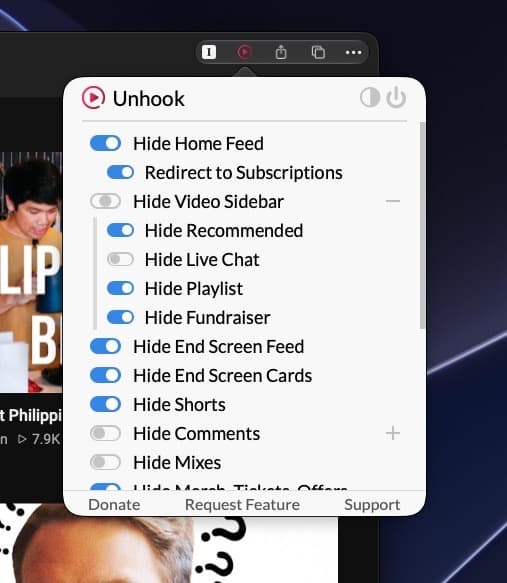This screenshot has height=583, width=507.
Task: Turn off Hide Home Feed switch
Action: (x=106, y=143)
